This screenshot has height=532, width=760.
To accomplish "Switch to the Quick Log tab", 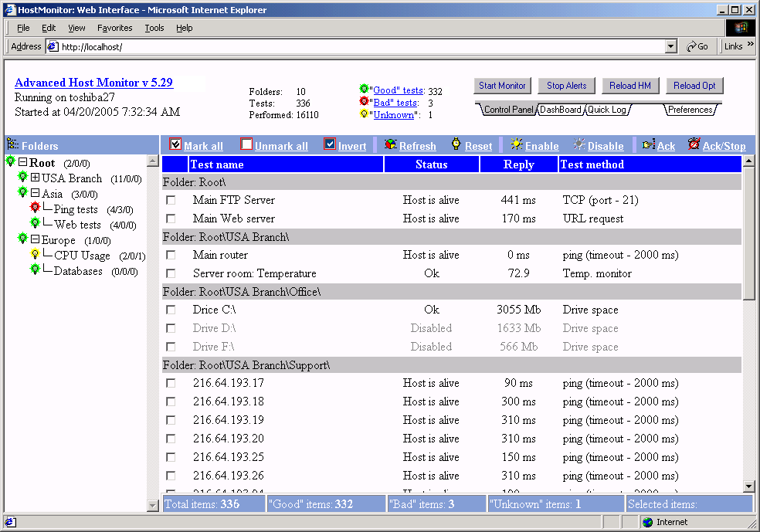I will 607,110.
